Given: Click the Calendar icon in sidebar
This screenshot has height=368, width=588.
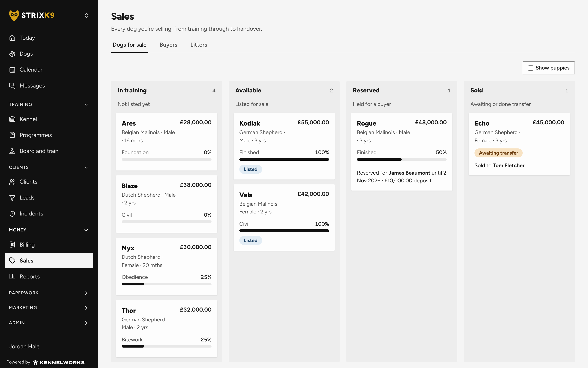Looking at the screenshot, I should click(12, 70).
